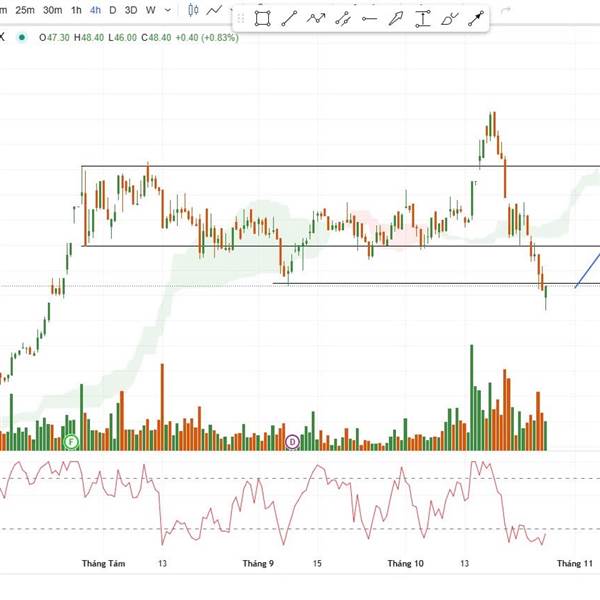Select the D daily interval button

point(112,10)
